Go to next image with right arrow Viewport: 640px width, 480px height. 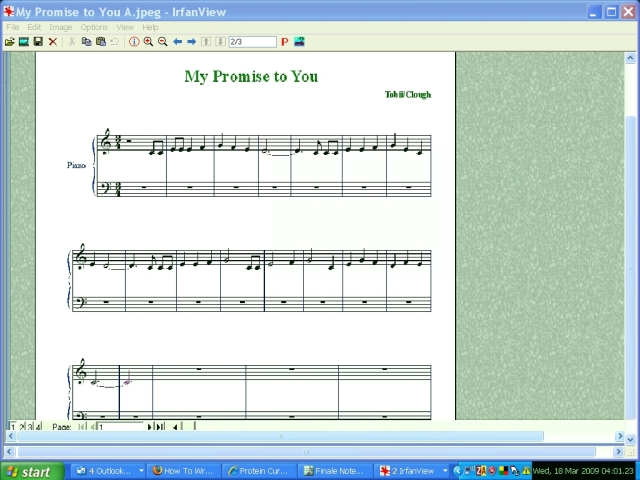tap(192, 42)
